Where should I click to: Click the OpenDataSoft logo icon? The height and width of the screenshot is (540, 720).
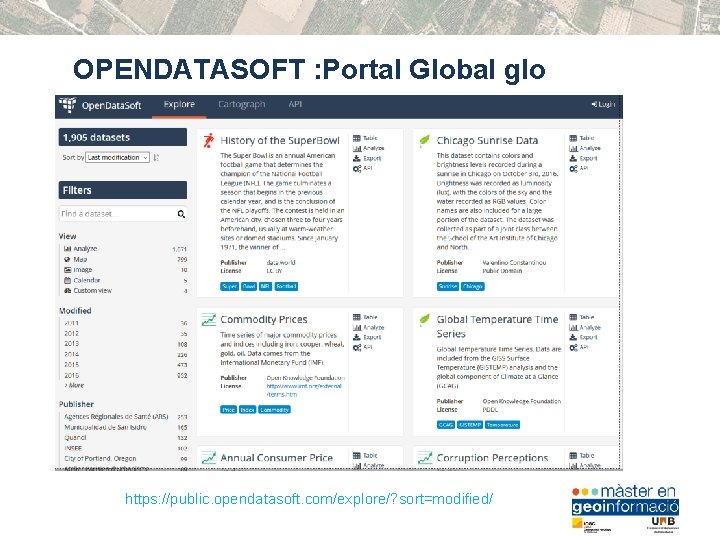[67, 105]
